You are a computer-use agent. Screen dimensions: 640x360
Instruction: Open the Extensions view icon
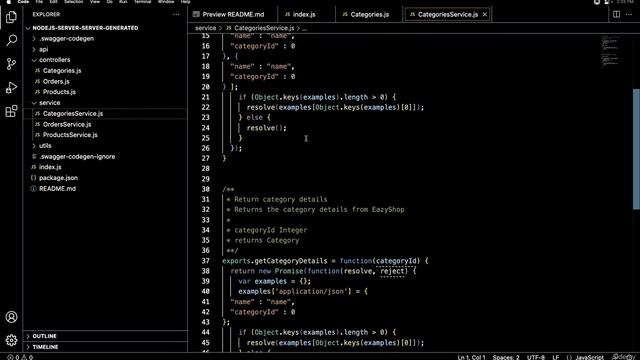click(11, 111)
